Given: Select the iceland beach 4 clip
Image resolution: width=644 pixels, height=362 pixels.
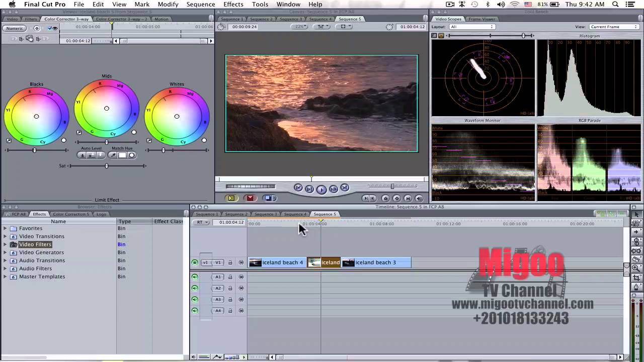Looking at the screenshot, I should coord(277,262).
